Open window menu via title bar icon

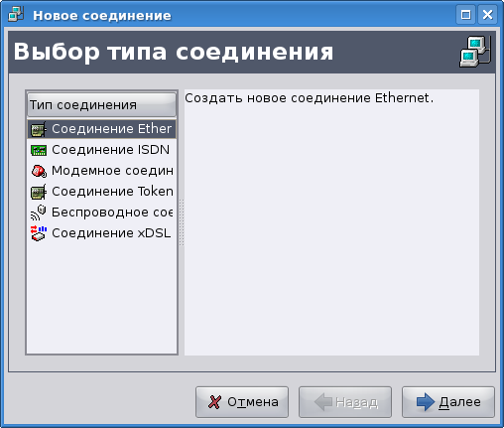point(16,15)
